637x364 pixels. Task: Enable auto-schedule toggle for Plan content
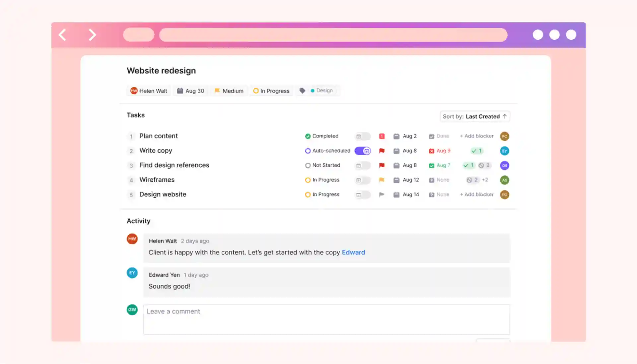363,136
